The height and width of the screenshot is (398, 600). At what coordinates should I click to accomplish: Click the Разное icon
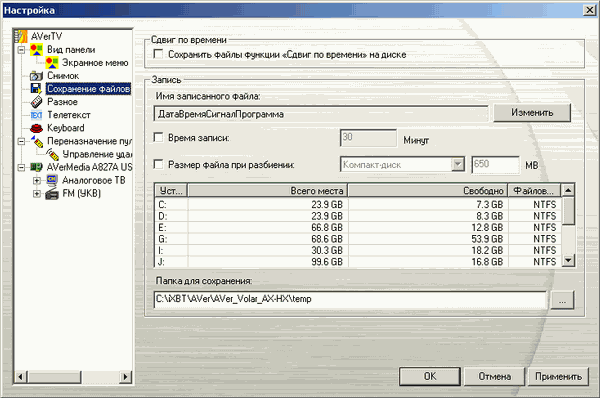tap(36, 102)
